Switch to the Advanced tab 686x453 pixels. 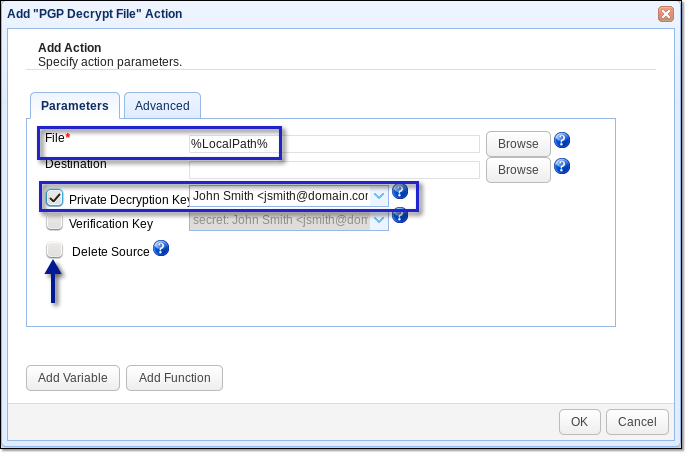pyautogui.click(x=162, y=106)
